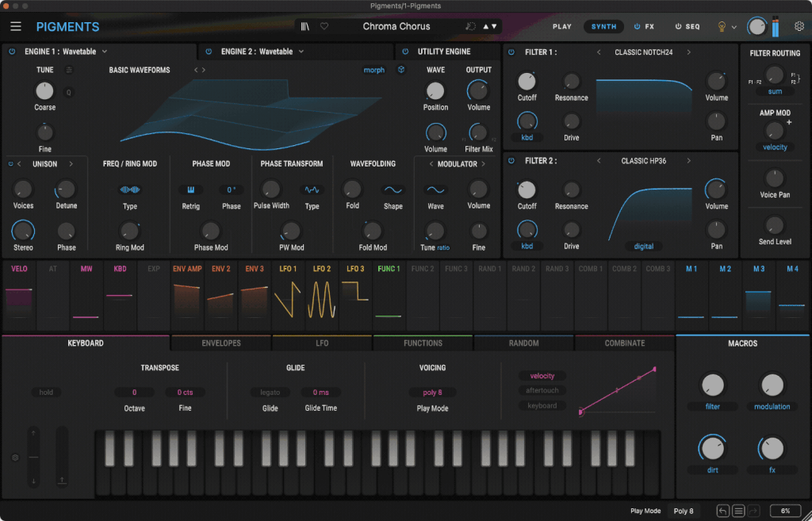Click the 3D wavetable view cube icon
This screenshot has width=812, height=521.
coord(401,70)
